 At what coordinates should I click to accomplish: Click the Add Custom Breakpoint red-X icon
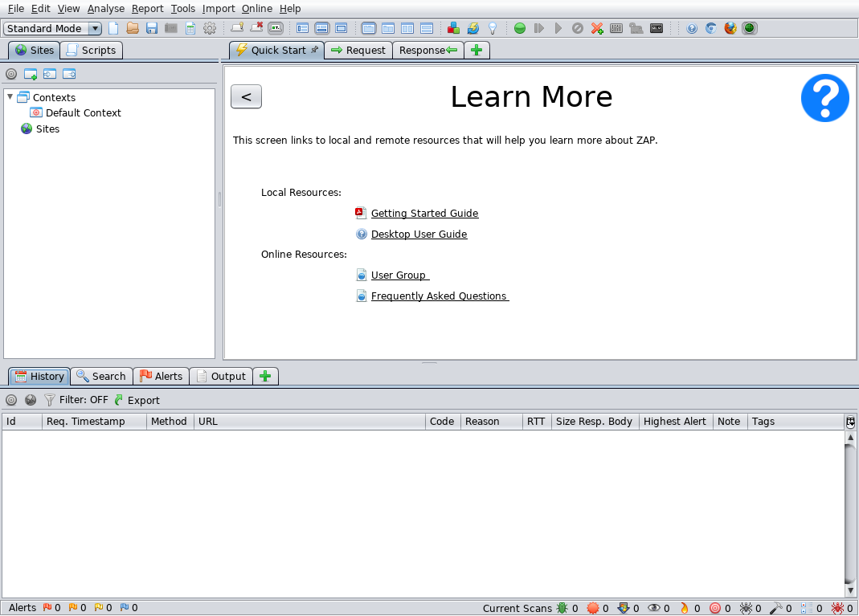point(597,28)
